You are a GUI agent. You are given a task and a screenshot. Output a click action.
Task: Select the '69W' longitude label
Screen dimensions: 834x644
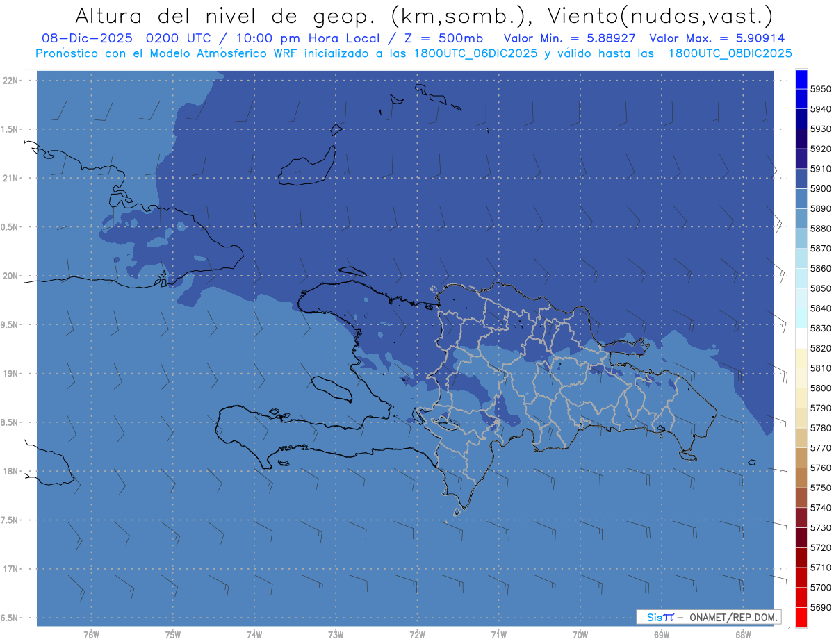click(661, 635)
